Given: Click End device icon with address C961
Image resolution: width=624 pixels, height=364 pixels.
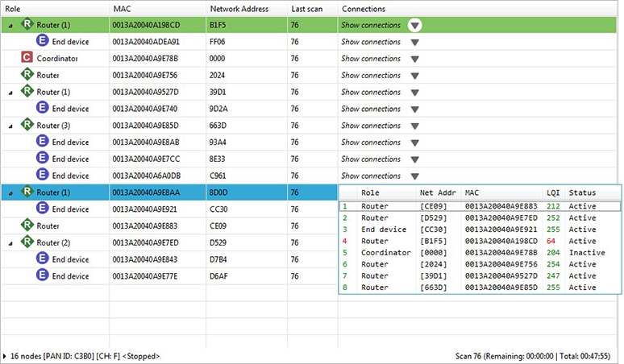Looking at the screenshot, I should tap(42, 175).
